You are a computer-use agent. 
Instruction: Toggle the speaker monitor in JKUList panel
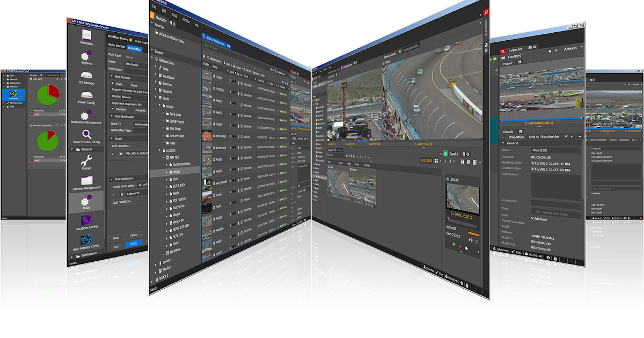471,239
